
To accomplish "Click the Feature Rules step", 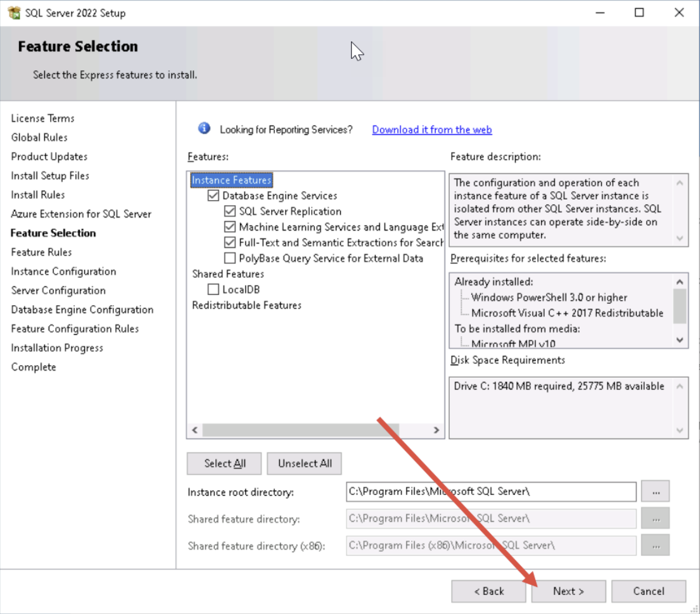I will (42, 252).
